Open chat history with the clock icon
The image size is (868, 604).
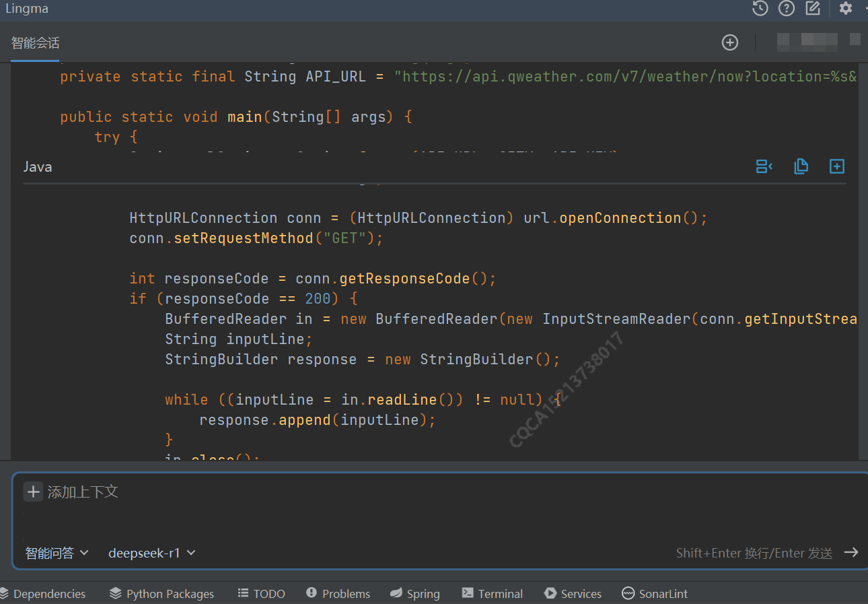(760, 8)
